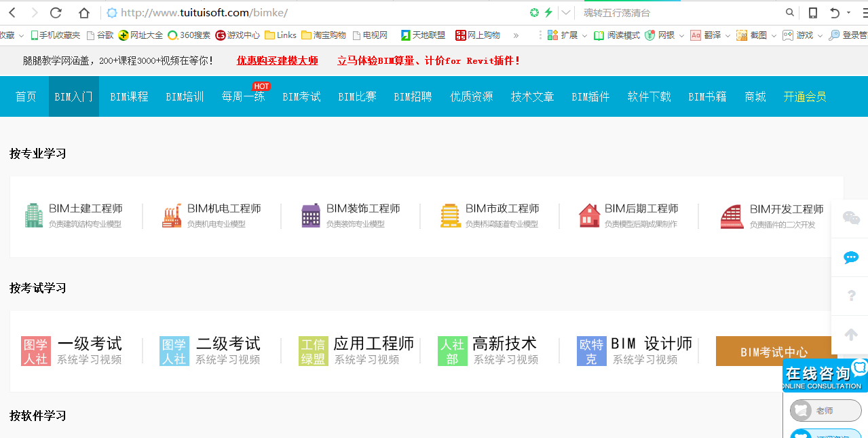Click the BIM机电工程师 factory icon
The image size is (868, 438).
click(172, 215)
